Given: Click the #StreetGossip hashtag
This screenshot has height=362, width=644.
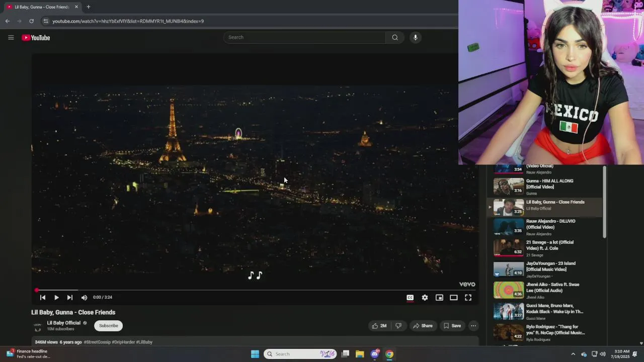Looking at the screenshot, I should 97,342.
